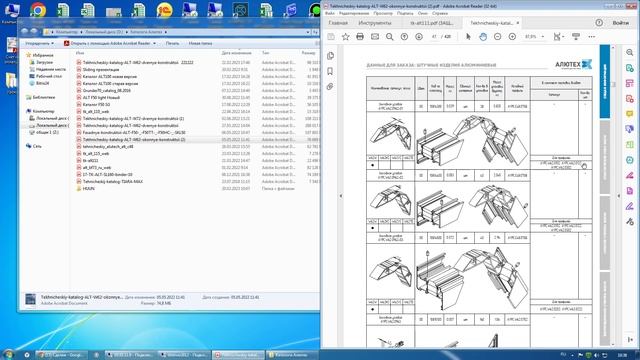Open more tools ellipsis in Acrobat toolbar
Image resolution: width=640 pixels, height=360 pixels.
click(x=591, y=37)
